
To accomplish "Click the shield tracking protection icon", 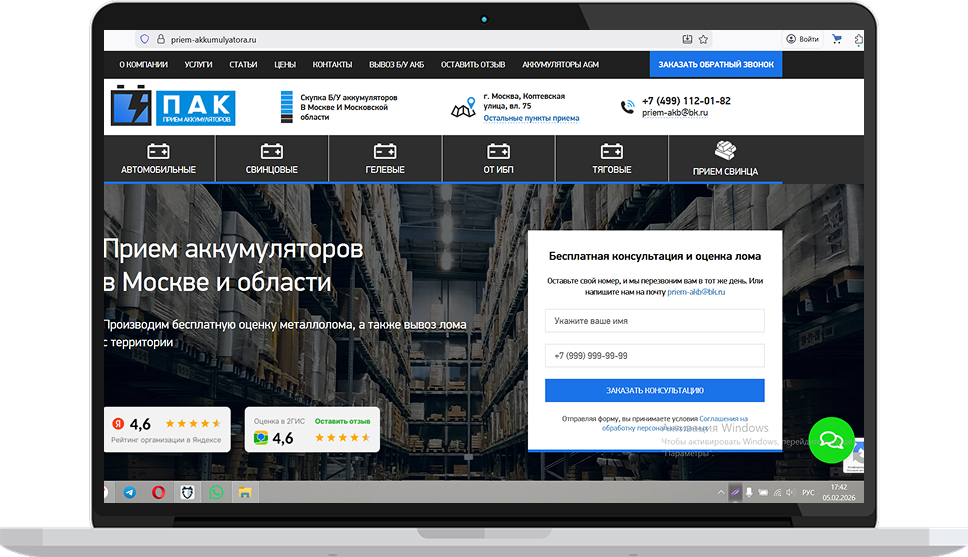I will coord(144,39).
